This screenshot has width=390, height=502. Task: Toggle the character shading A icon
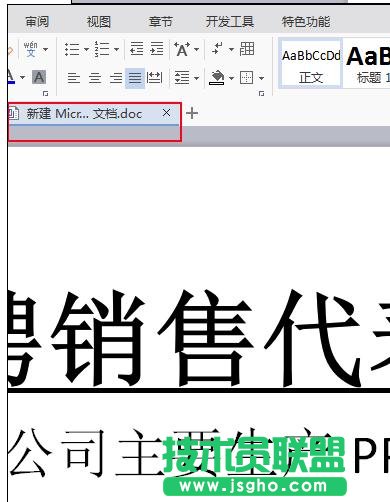tap(39, 77)
